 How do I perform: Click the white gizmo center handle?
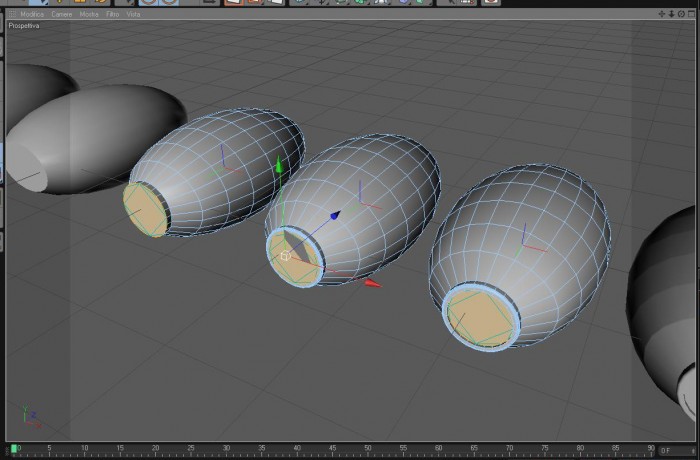point(286,256)
